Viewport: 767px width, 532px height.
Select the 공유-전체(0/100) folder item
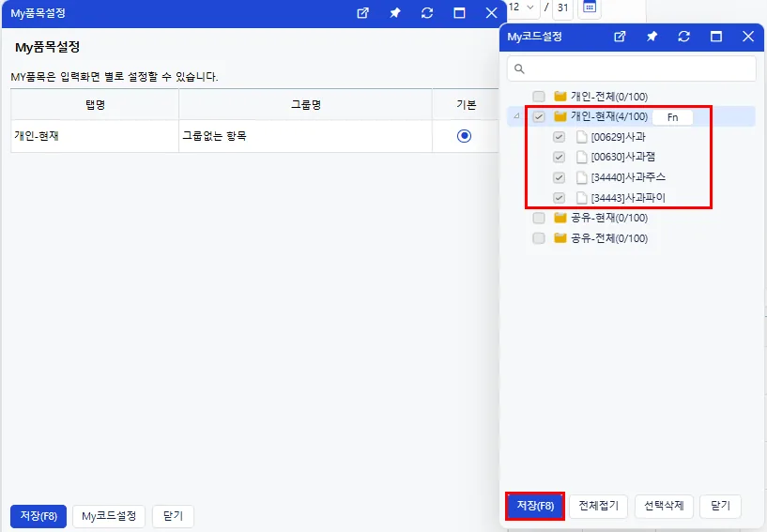(x=609, y=238)
